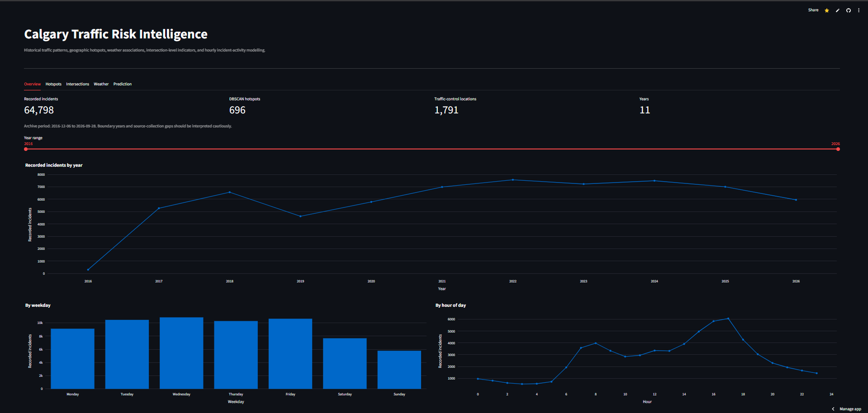This screenshot has width=868, height=413.
Task: Click the 2026 data point on yearly chart
Action: click(x=796, y=200)
